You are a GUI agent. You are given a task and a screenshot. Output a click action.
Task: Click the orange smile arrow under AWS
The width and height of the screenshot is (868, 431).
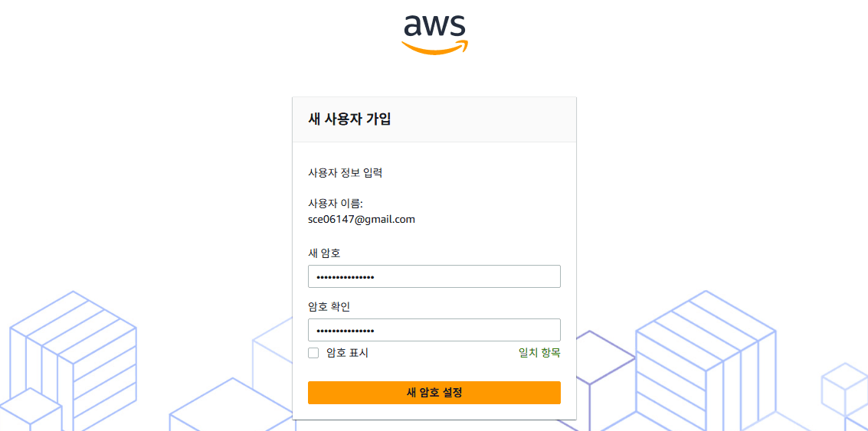pyautogui.click(x=434, y=48)
